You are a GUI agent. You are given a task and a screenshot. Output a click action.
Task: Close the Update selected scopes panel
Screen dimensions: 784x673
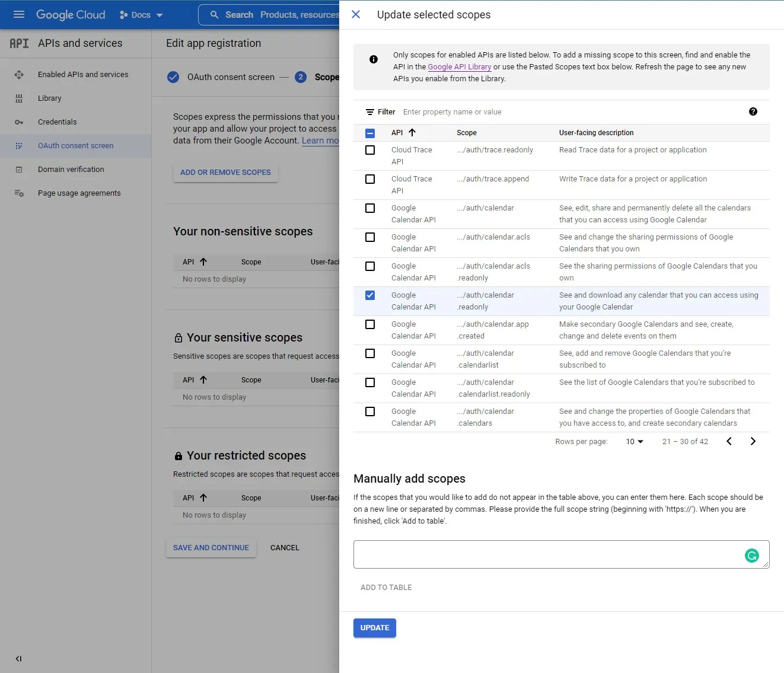point(356,14)
